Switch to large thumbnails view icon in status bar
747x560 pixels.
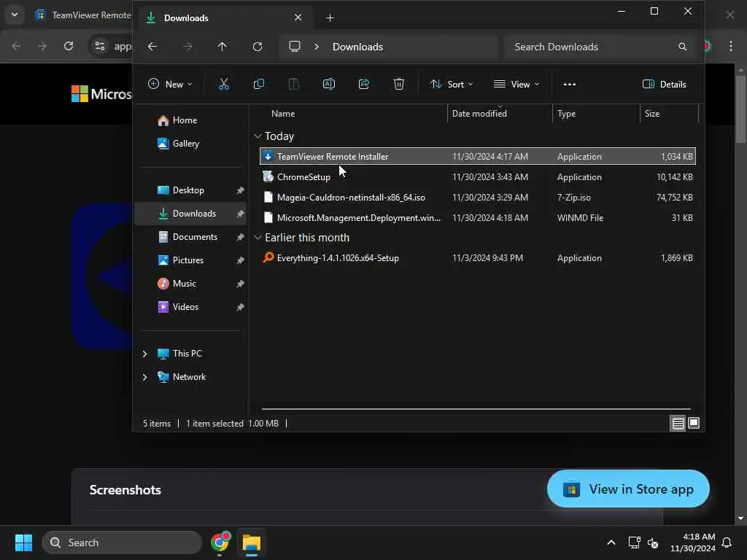pos(694,424)
